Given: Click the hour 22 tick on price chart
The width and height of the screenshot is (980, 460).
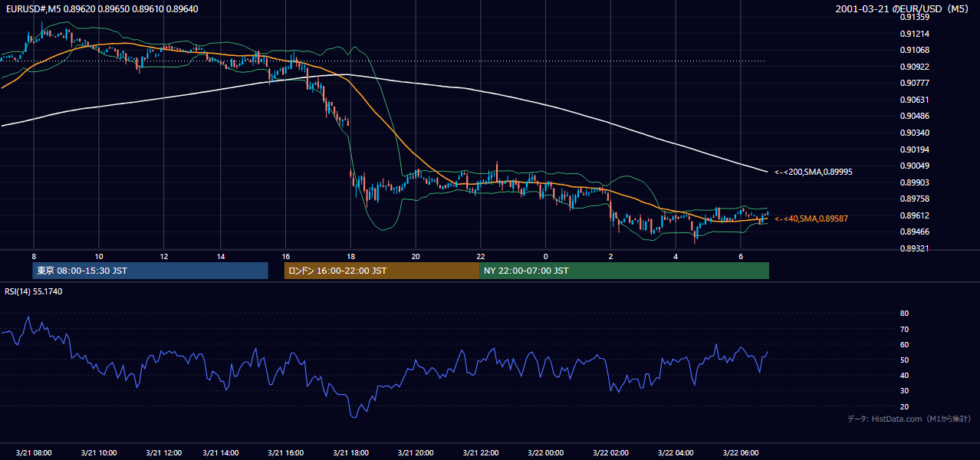Looking at the screenshot, I should click(480, 255).
